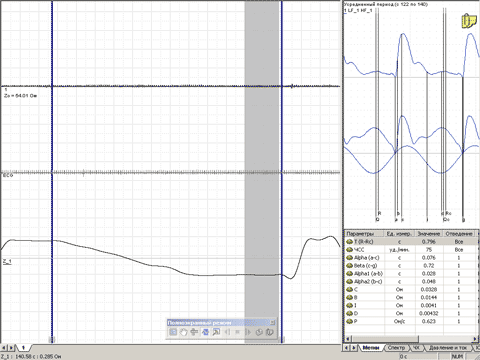Click the icon of the ЧСС row
The width and height of the screenshot is (480, 360).
pos(349,250)
